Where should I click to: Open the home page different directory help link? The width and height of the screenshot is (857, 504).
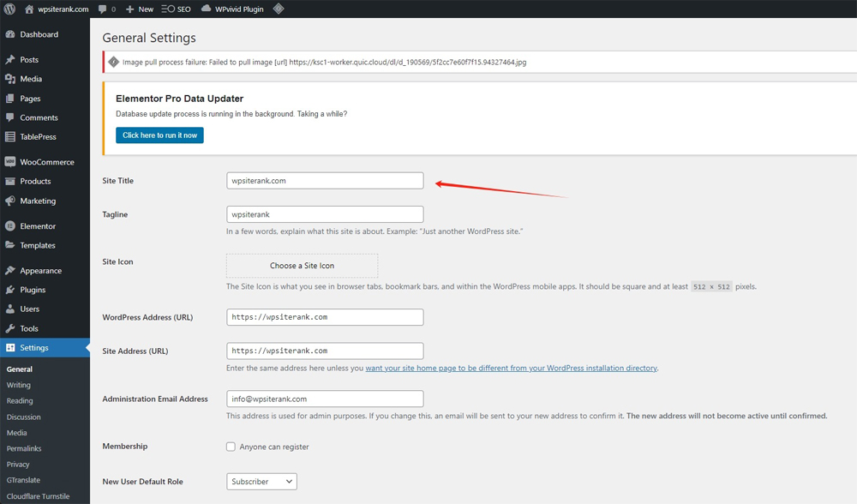511,368
